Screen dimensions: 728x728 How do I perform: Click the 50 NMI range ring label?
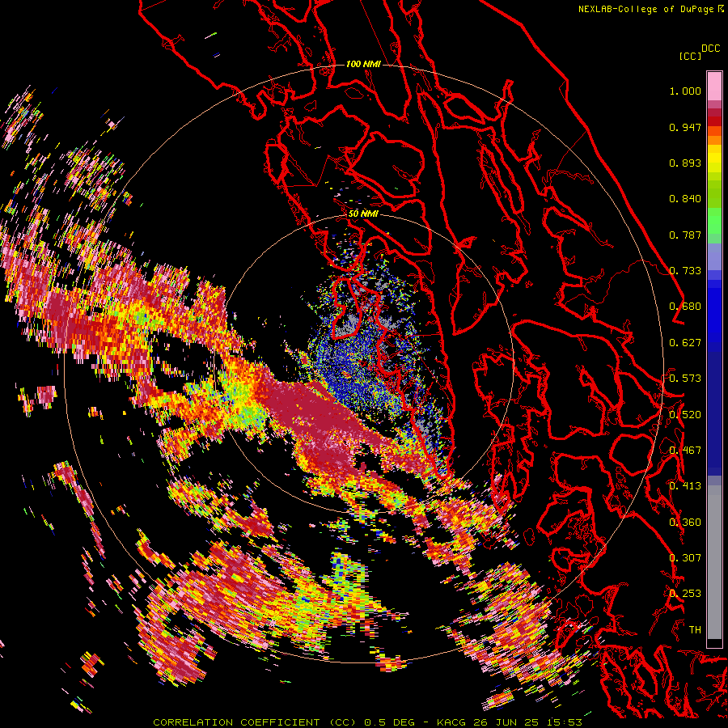point(363,214)
